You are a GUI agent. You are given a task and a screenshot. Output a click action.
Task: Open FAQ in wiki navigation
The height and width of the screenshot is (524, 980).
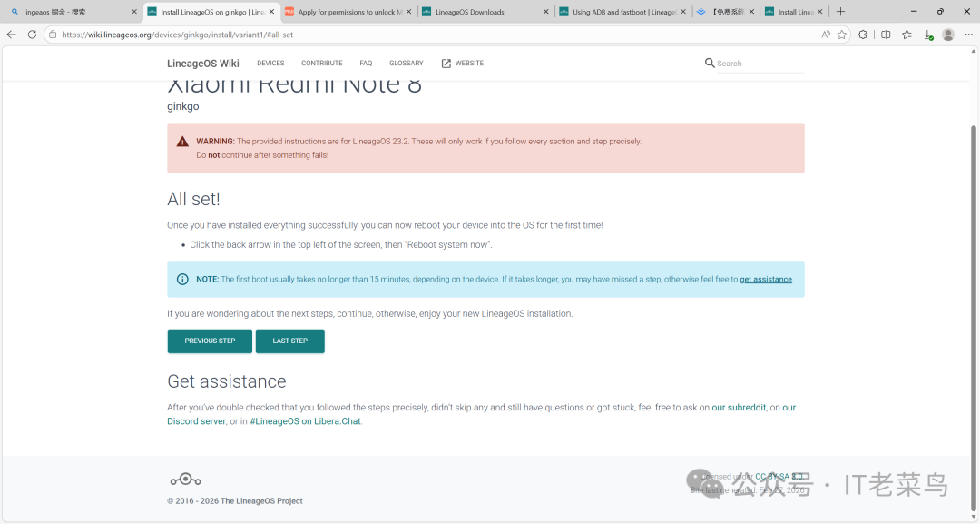[366, 64]
